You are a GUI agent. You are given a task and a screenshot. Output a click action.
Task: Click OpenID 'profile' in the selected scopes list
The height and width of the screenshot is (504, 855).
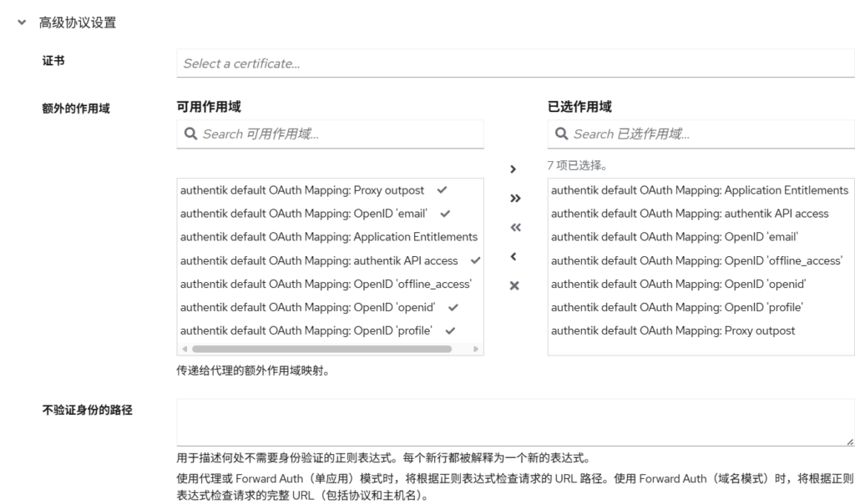[676, 308]
